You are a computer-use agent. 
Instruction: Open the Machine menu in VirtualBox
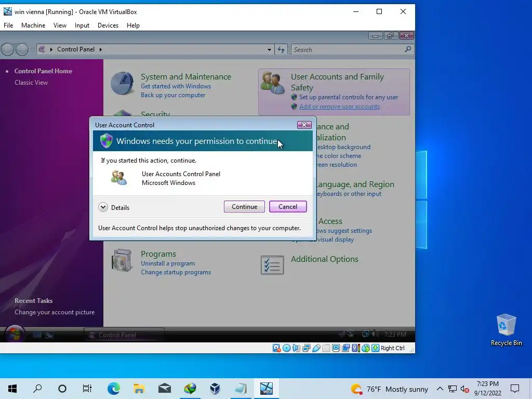point(33,25)
